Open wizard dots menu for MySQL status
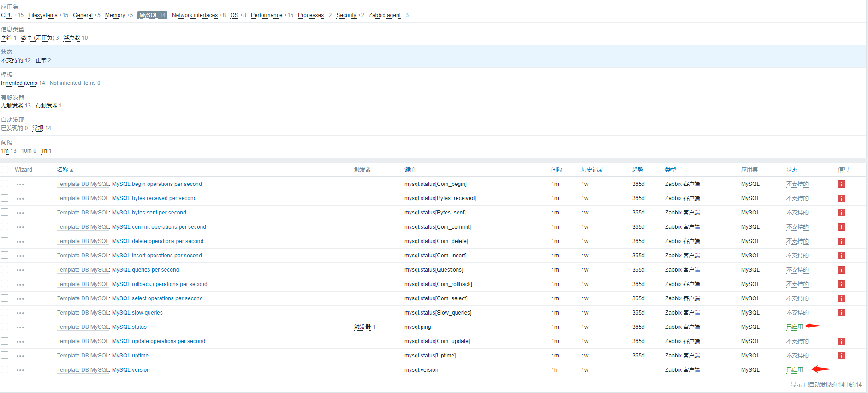Viewport: 868px width, 393px height. point(20,327)
